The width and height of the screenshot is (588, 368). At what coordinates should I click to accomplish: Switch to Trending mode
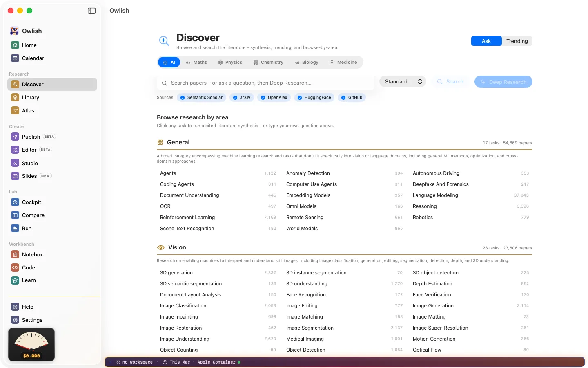517,41
